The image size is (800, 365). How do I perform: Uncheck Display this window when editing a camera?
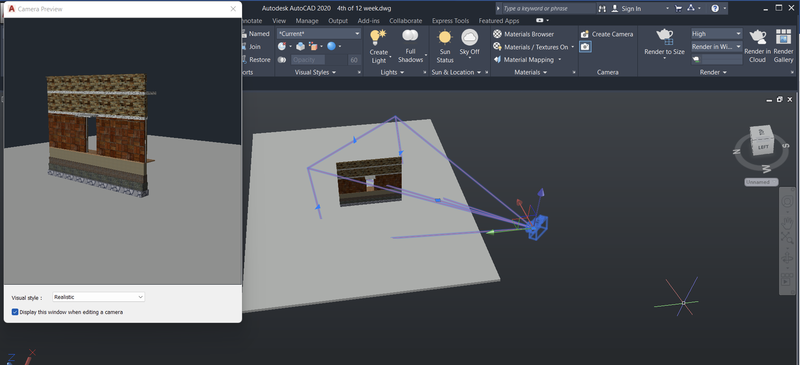click(x=15, y=312)
